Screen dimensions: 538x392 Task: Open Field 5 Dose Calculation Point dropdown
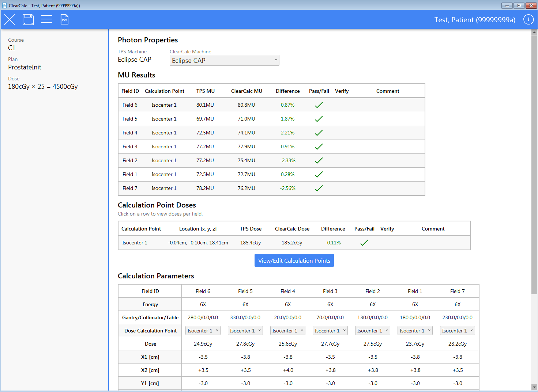245,331
